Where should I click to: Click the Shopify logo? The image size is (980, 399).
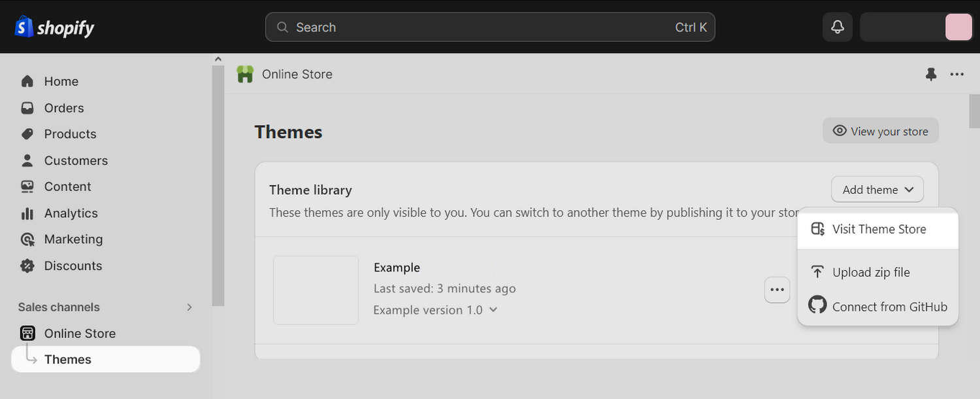click(x=54, y=27)
